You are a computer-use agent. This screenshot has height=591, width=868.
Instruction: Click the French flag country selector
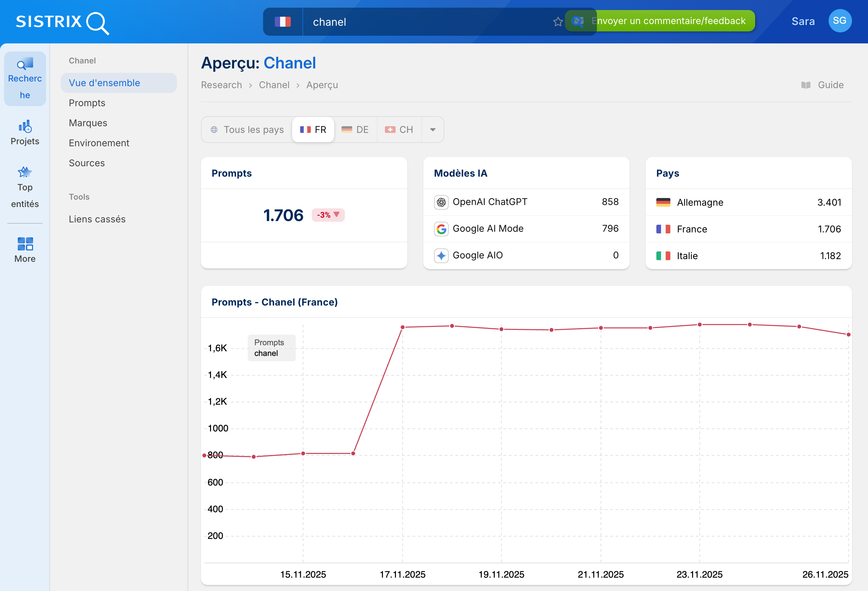(x=283, y=22)
